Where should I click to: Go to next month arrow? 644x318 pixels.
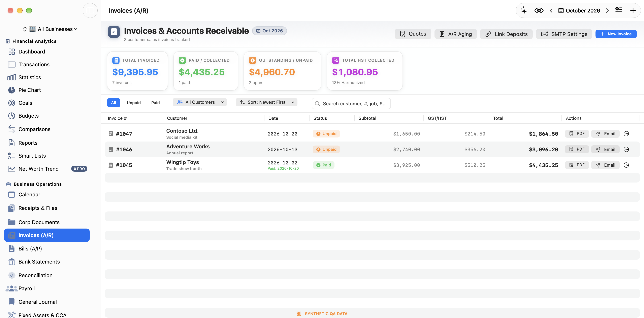607,10
